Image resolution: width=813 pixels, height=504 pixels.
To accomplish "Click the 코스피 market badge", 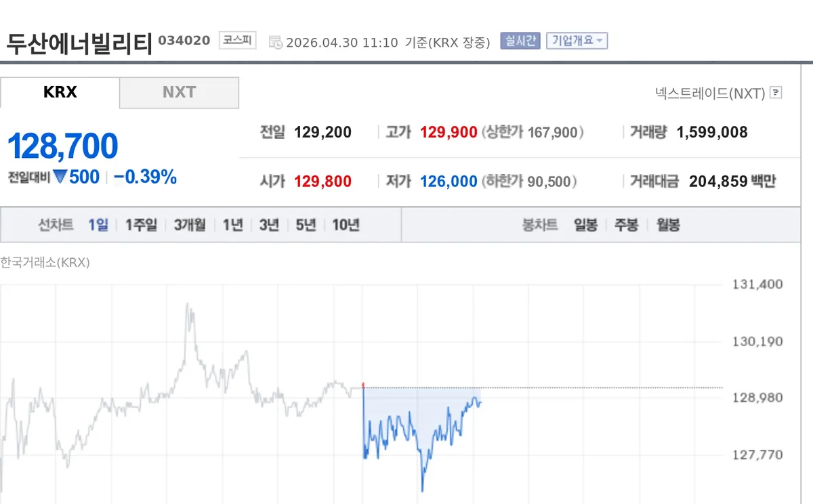I will pos(238,40).
